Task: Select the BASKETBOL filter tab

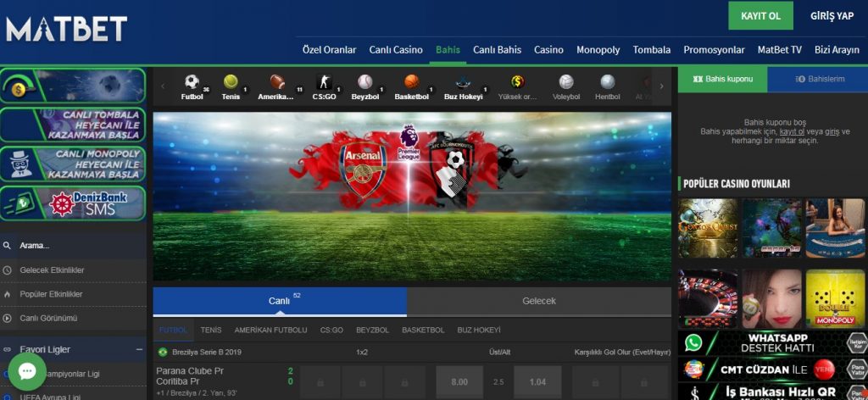Action: (x=423, y=330)
